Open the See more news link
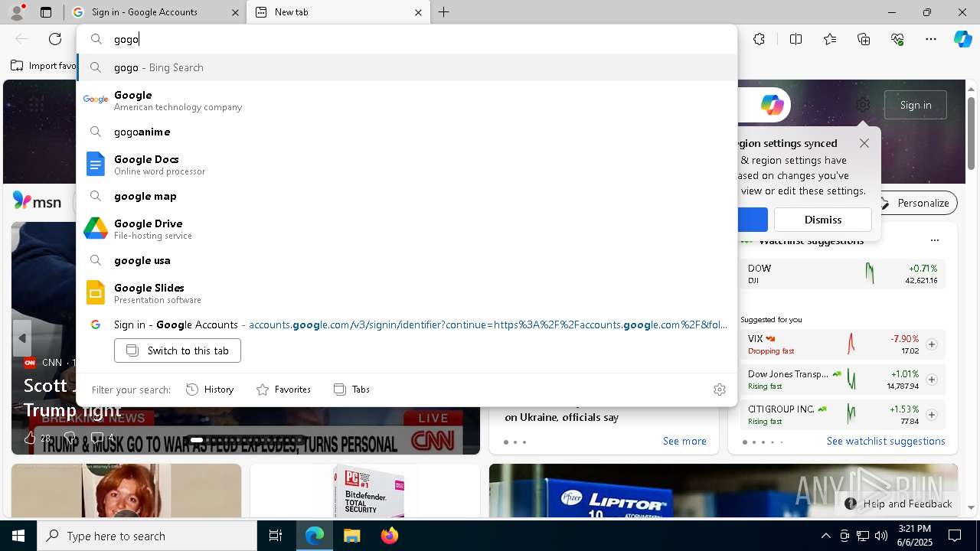 click(x=684, y=441)
